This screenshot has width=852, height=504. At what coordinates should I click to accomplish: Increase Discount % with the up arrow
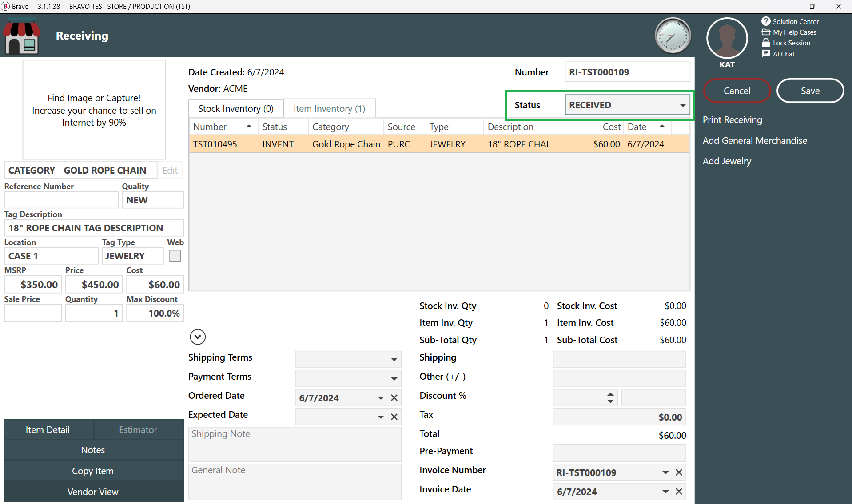(611, 394)
